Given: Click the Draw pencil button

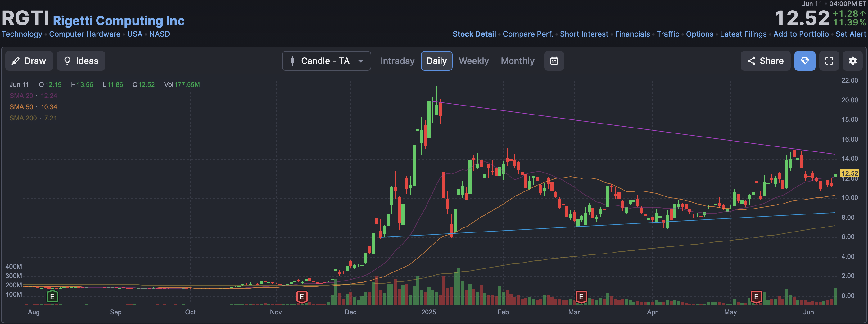Looking at the screenshot, I should tap(29, 61).
